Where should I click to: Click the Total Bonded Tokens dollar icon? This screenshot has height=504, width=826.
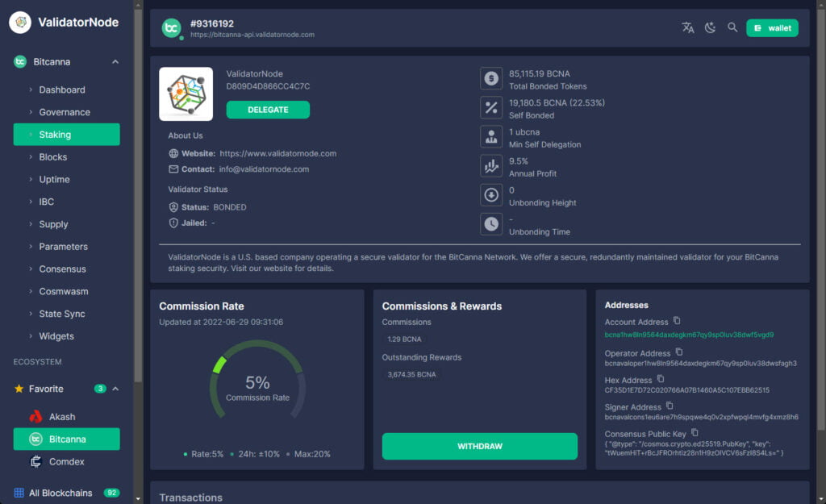tap(491, 78)
